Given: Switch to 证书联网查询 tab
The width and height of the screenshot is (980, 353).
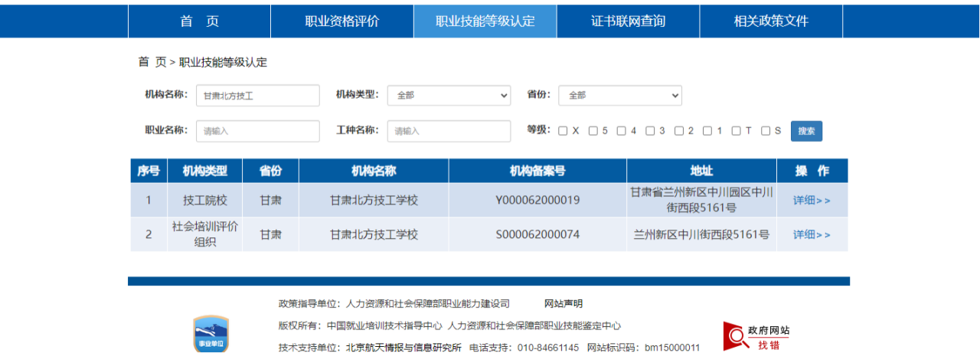Looking at the screenshot, I should click(628, 21).
